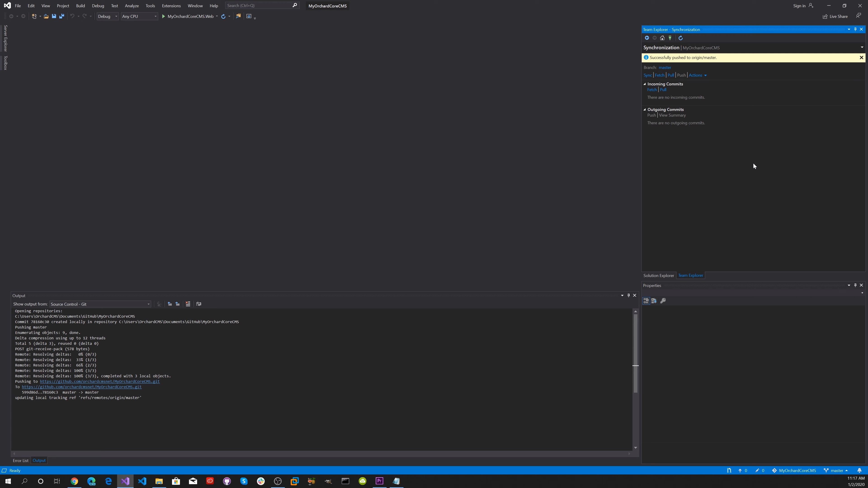Start debugging with the green play arrow
The image size is (868, 488).
[163, 16]
